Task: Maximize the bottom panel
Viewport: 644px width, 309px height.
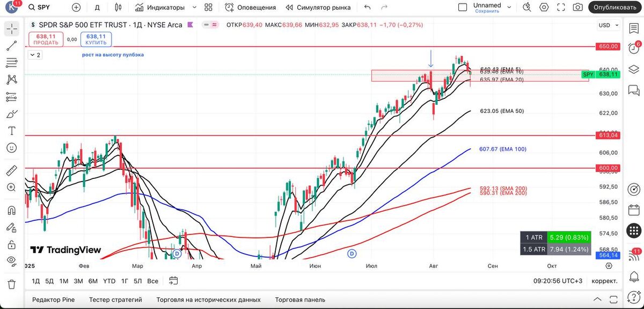Action: [612, 299]
